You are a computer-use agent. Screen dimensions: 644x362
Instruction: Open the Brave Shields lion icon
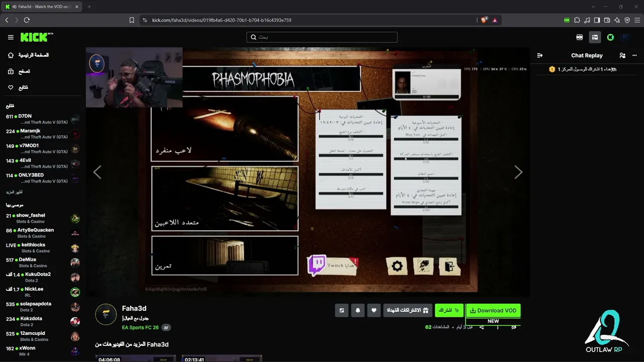(484, 20)
